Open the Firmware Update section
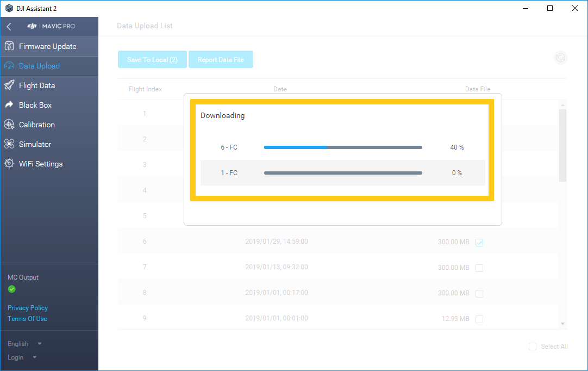 click(x=49, y=46)
